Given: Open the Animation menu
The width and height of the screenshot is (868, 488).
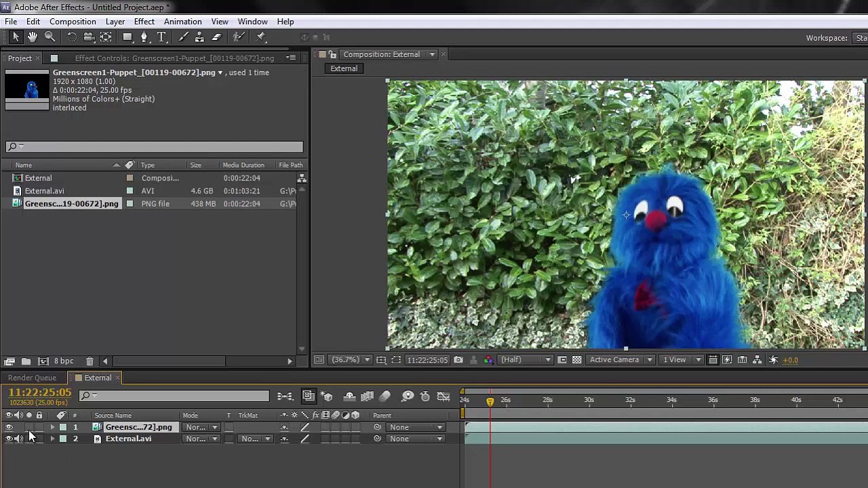Looking at the screenshot, I should [182, 22].
